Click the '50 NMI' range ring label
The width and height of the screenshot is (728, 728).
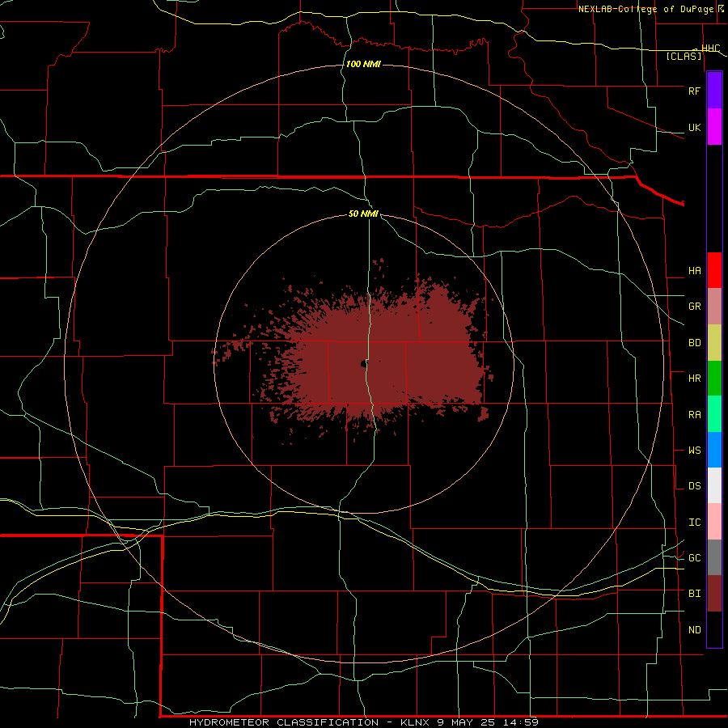pyautogui.click(x=363, y=214)
